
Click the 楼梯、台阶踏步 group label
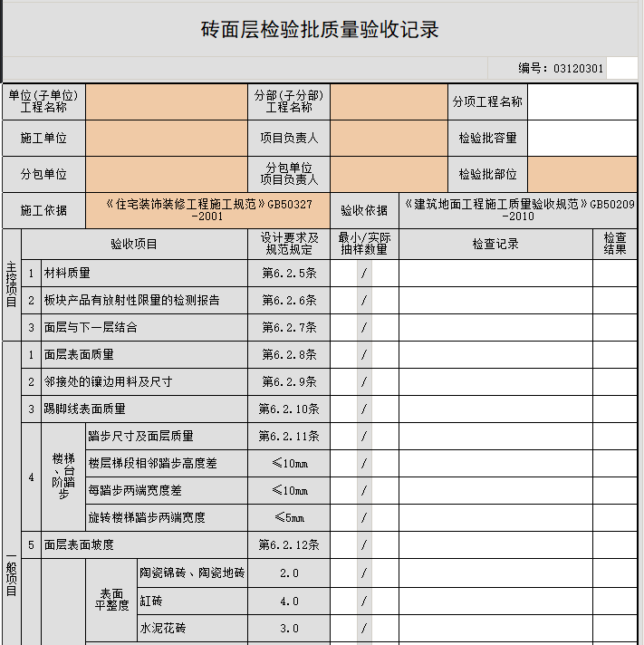point(63,477)
